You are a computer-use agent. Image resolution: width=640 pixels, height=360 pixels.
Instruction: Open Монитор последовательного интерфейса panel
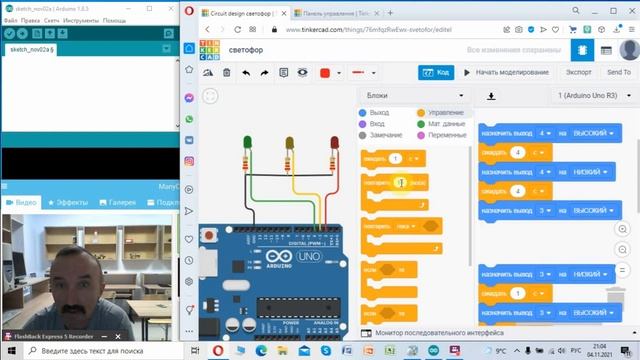point(439,333)
